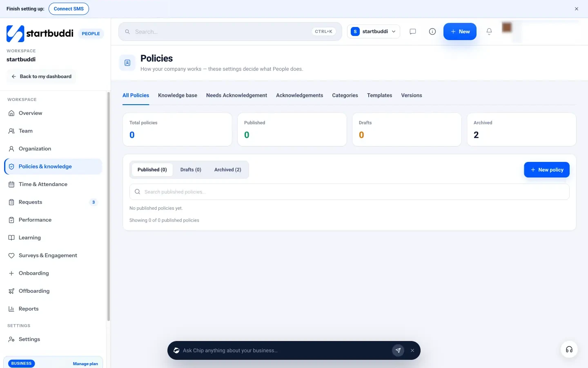Open the info circle icon in header

[x=432, y=31]
